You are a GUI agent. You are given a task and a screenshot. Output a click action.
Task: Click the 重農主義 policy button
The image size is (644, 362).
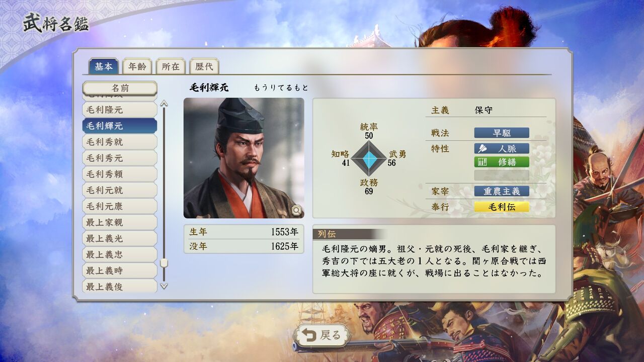pyautogui.click(x=502, y=191)
